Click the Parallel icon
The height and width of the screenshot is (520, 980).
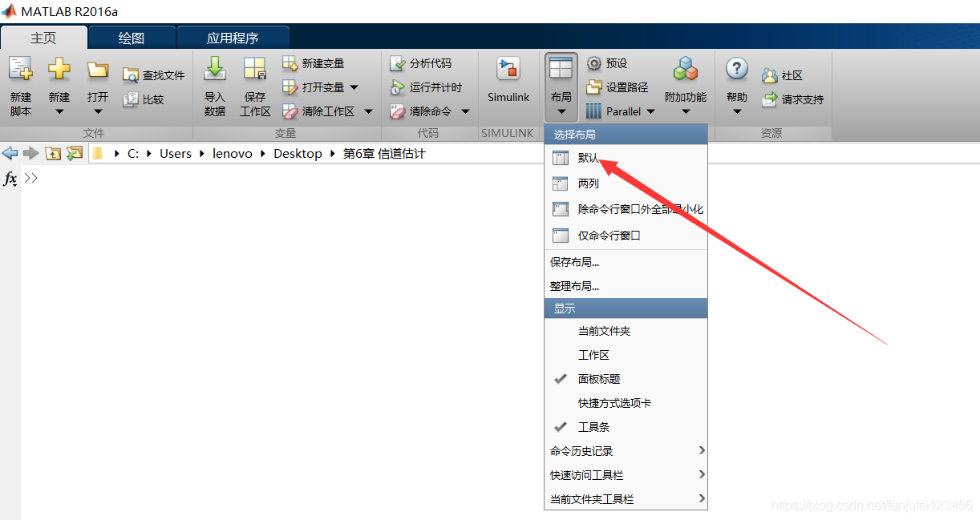[594, 111]
